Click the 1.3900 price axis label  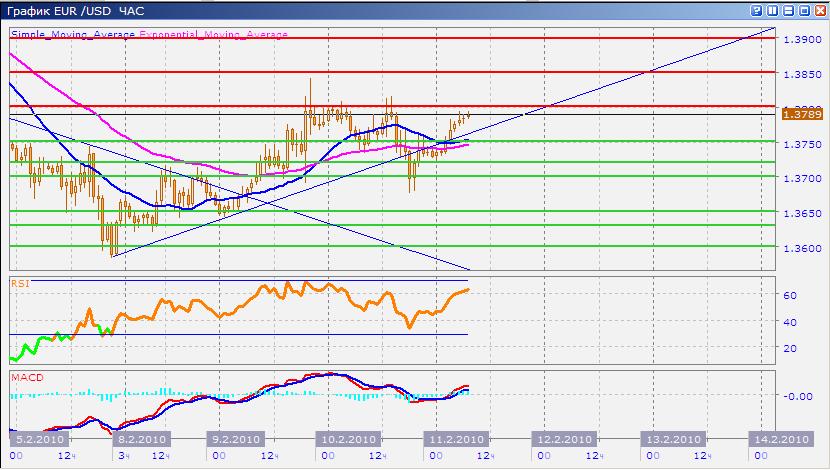804,39
